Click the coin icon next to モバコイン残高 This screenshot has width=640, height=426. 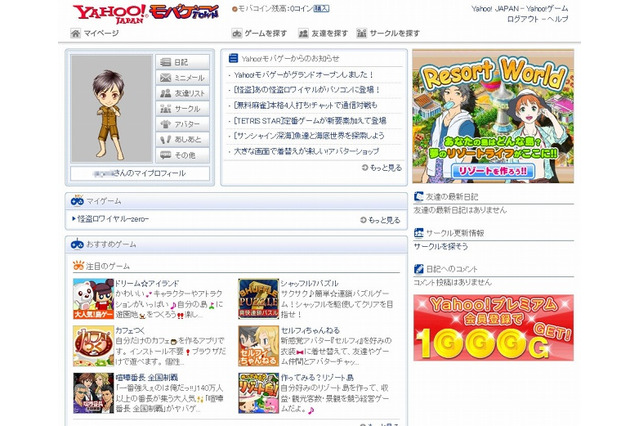point(234,9)
